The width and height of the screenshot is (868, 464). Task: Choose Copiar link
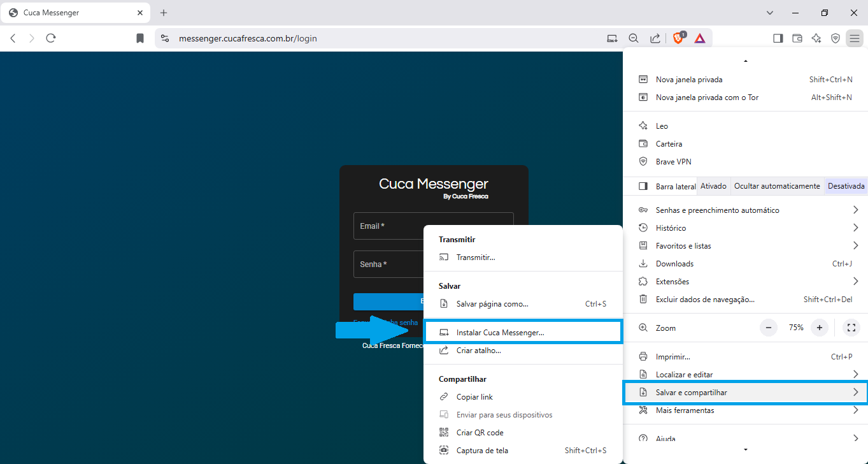click(x=523, y=397)
